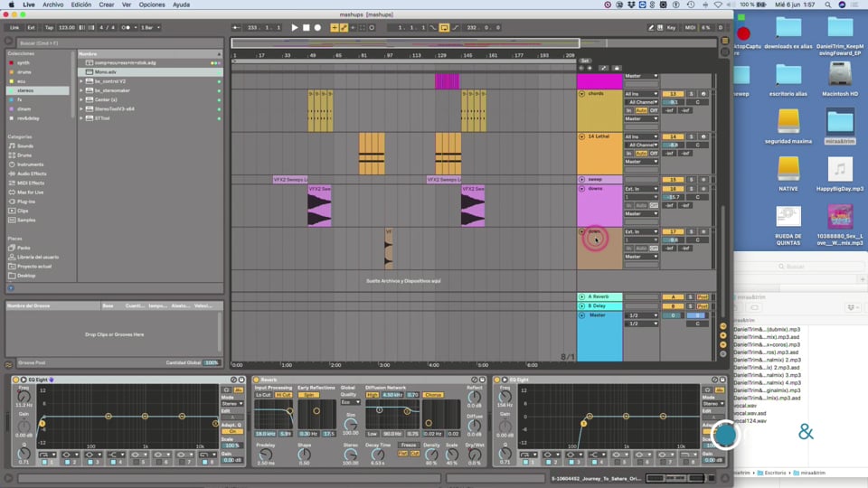Arm the chords track for recording
Image resolution: width=868 pixels, height=488 pixels.
click(703, 94)
